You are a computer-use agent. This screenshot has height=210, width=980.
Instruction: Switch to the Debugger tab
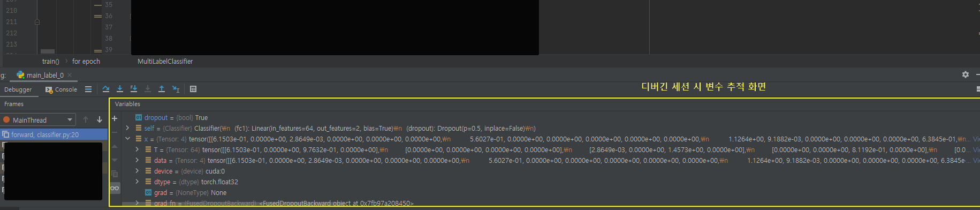pos(18,89)
